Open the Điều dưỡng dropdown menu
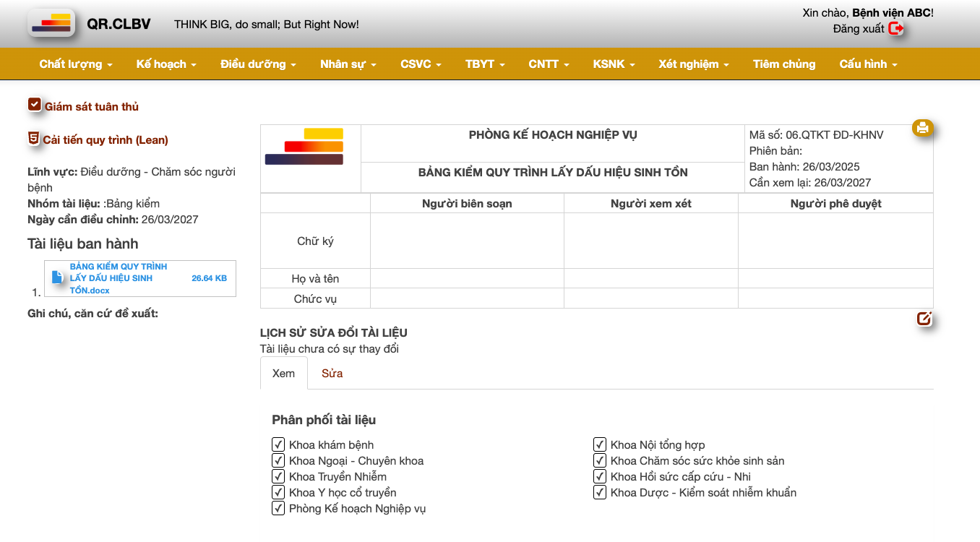 tap(258, 64)
